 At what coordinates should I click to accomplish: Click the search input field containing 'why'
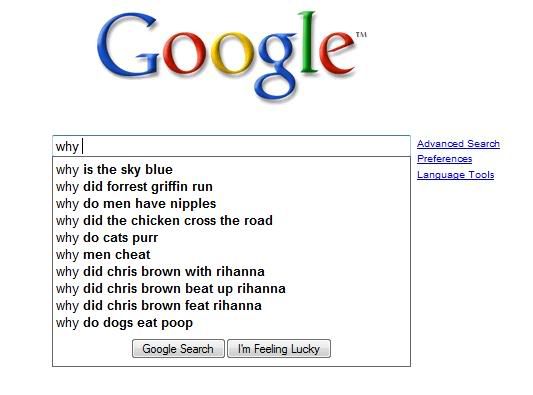pos(231,146)
